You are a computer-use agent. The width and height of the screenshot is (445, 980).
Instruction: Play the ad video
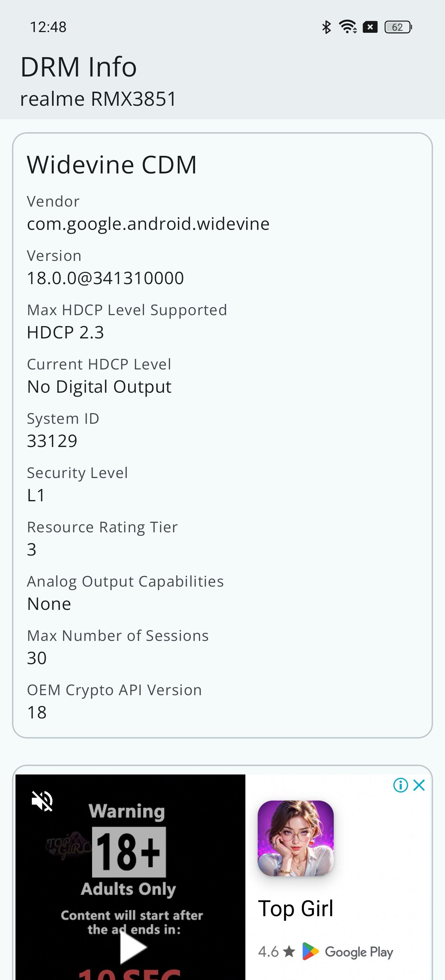click(133, 947)
